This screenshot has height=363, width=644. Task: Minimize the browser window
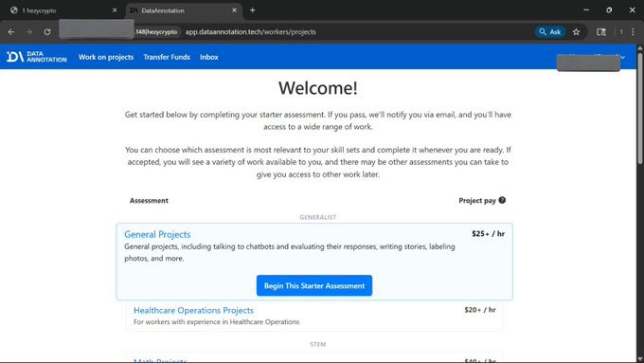(586, 9)
